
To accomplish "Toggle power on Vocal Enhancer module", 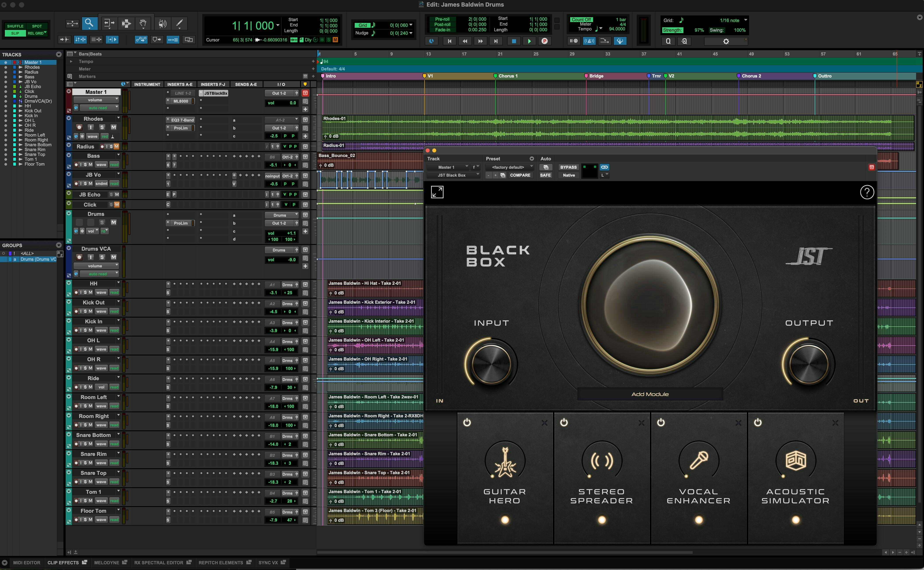I will [661, 422].
